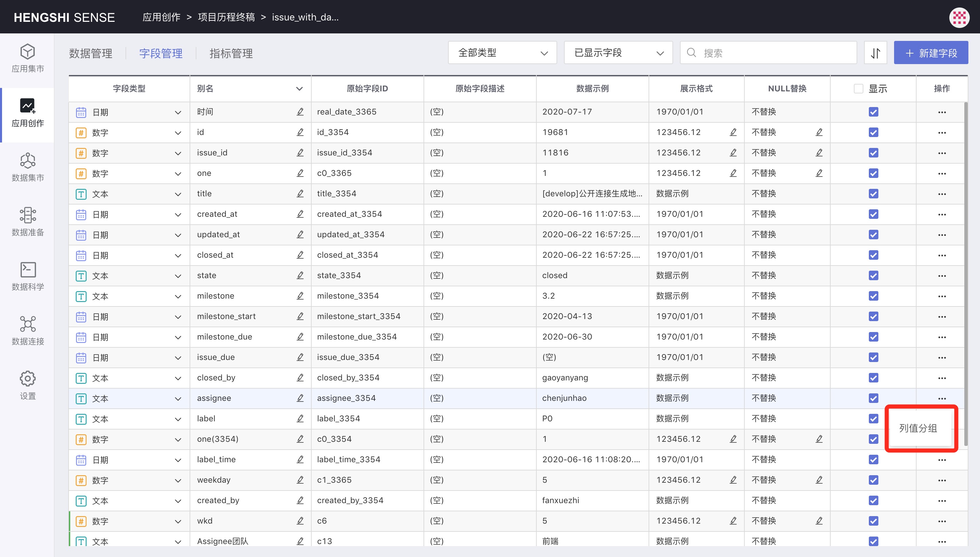This screenshot has width=980, height=557.
Task: Edit alias pencil for issue_id field
Action: tap(300, 153)
